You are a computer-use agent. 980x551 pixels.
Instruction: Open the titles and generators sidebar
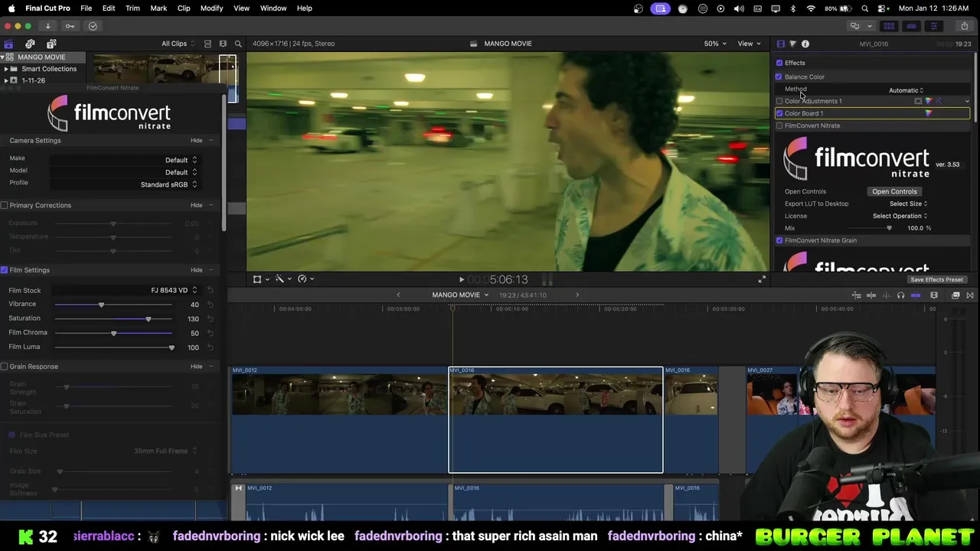tap(51, 44)
